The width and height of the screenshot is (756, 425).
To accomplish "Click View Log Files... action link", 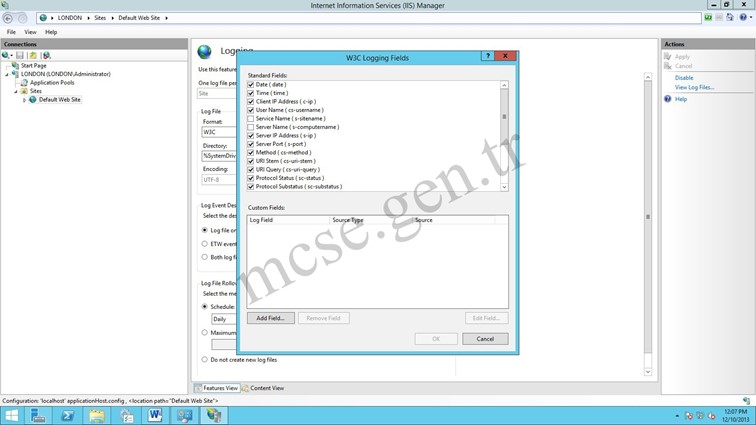I will tap(694, 87).
